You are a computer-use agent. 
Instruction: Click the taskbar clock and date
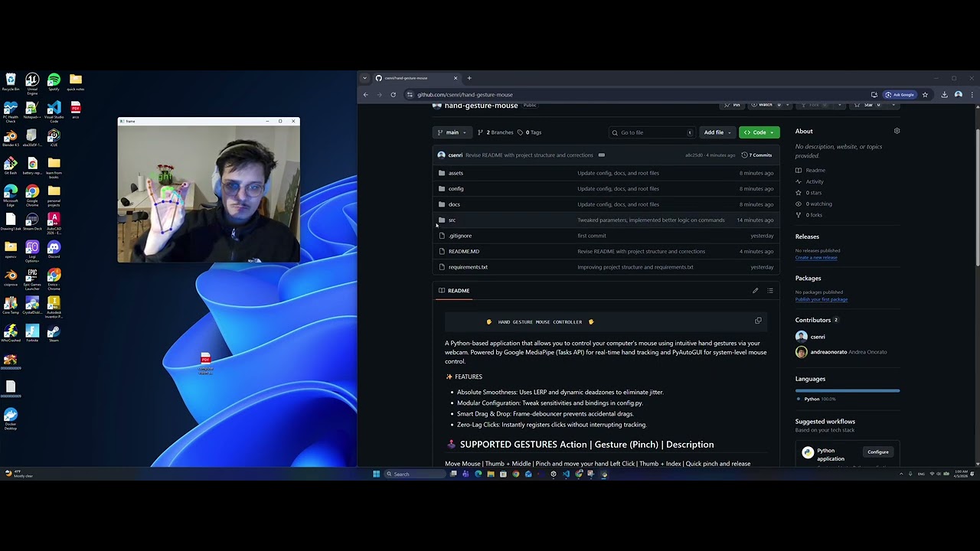961,474
